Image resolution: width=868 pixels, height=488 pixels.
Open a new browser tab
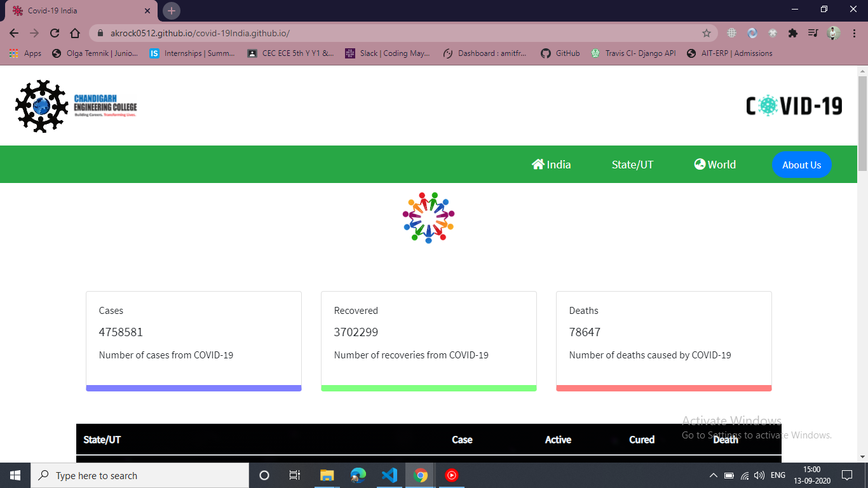pyautogui.click(x=172, y=11)
